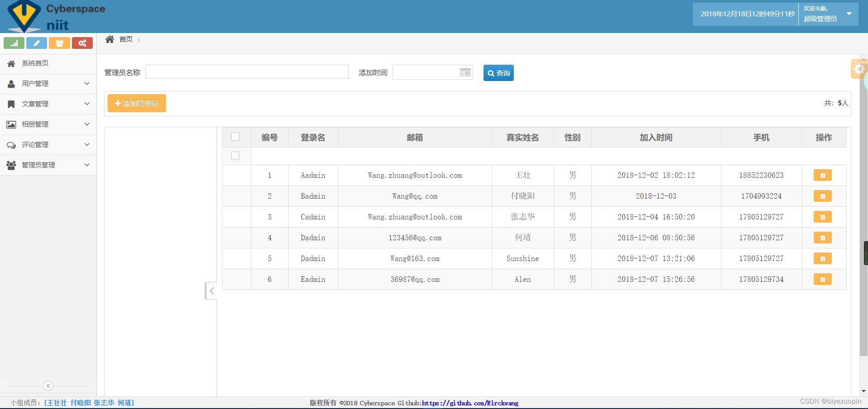Screen dimensions: 868x409
Task: Open the 超级管理员 account dropdown arrow
Action: 849,14
